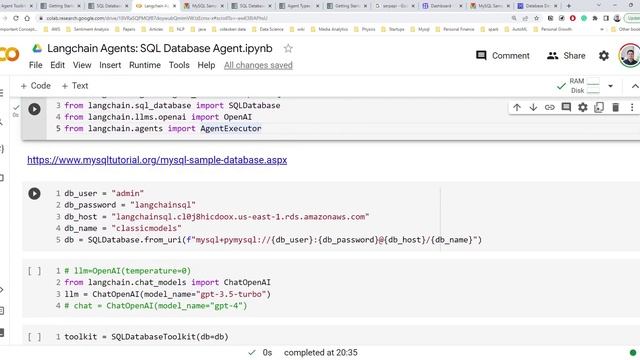The height and width of the screenshot is (360, 640).
Task: Open the Insert menu
Action: tap(110, 65)
